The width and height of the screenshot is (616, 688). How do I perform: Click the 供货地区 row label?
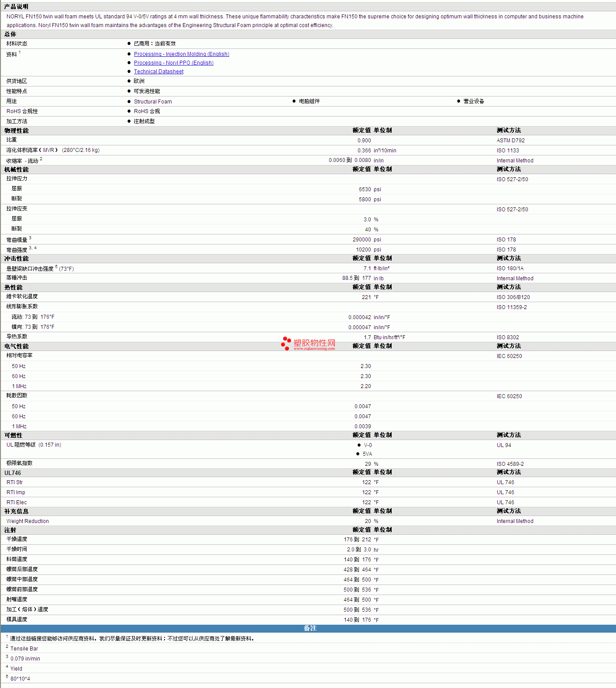17,81
